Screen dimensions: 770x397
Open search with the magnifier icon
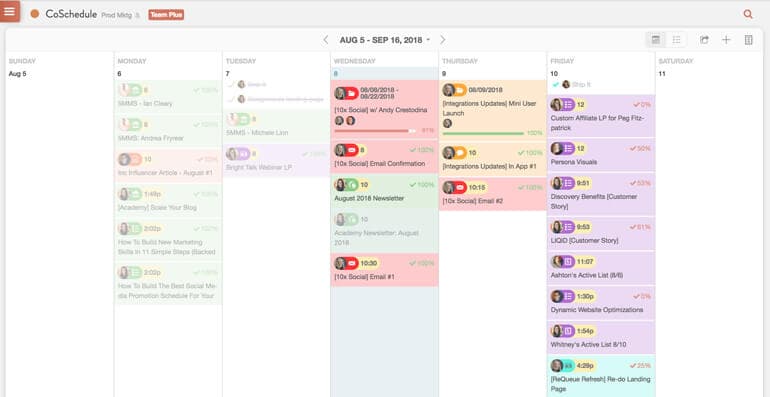point(748,14)
